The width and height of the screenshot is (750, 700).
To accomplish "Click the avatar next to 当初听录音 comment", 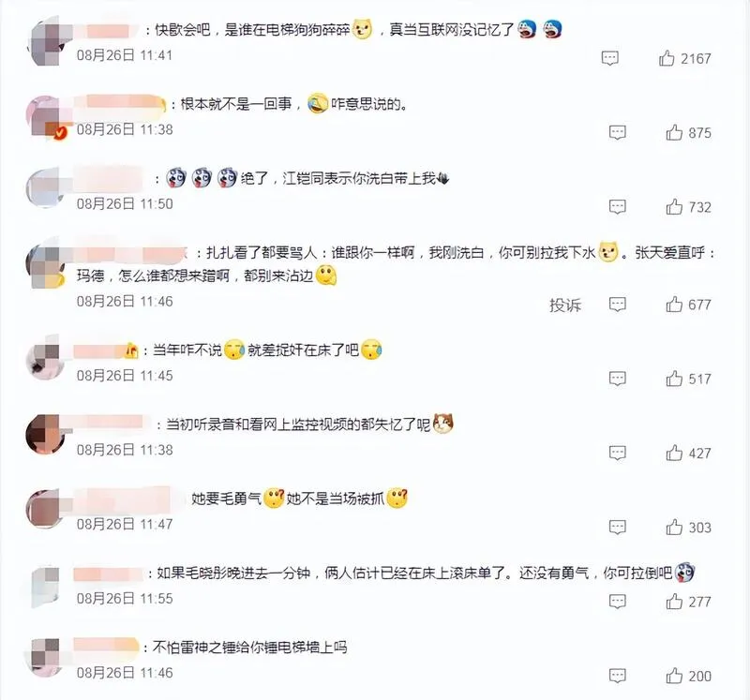I will click(x=46, y=434).
